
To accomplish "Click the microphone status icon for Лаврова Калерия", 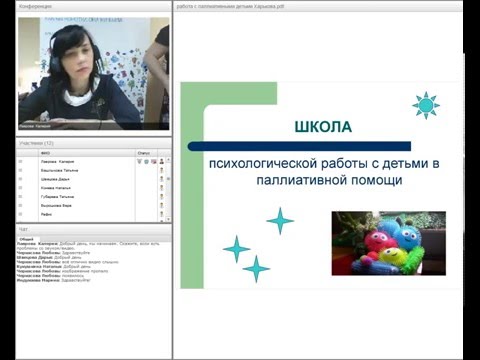I will pos(139,161).
